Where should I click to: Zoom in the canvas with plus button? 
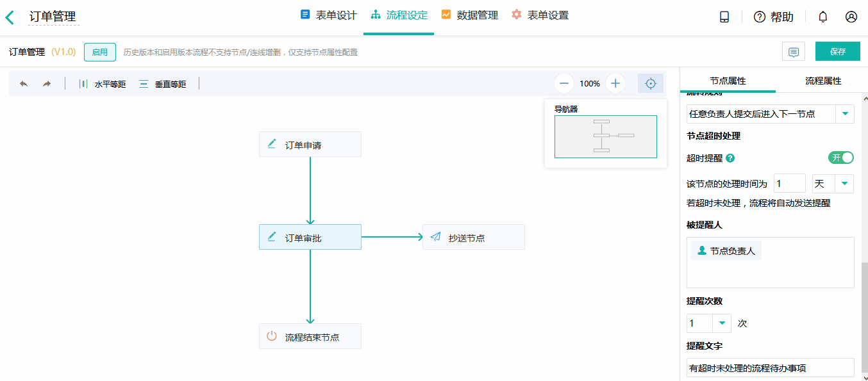pos(615,83)
